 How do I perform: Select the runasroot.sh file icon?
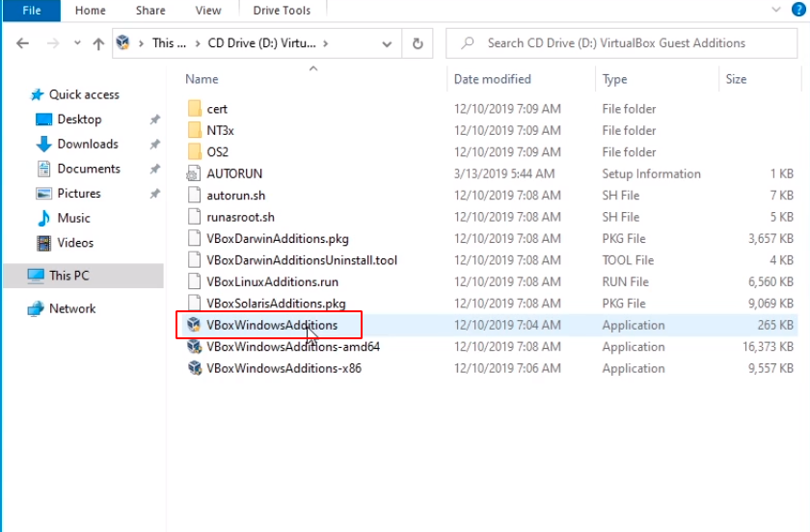(194, 217)
